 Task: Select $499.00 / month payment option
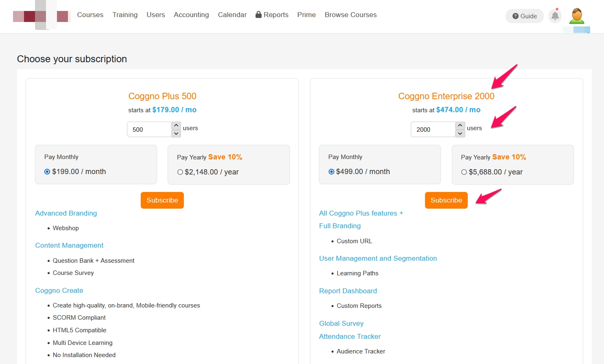tap(331, 172)
